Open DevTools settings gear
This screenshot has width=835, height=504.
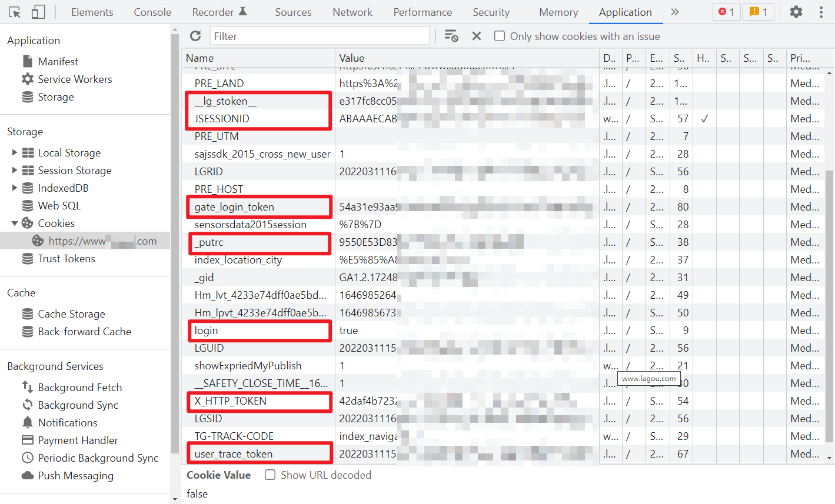796,12
